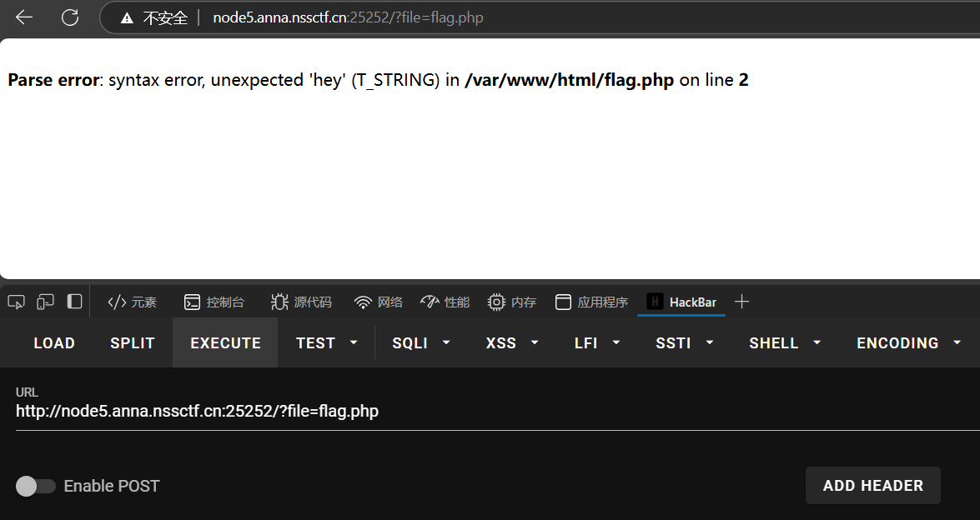Expand the SQLI dropdown menu
The image size is (980, 520).
pos(421,342)
